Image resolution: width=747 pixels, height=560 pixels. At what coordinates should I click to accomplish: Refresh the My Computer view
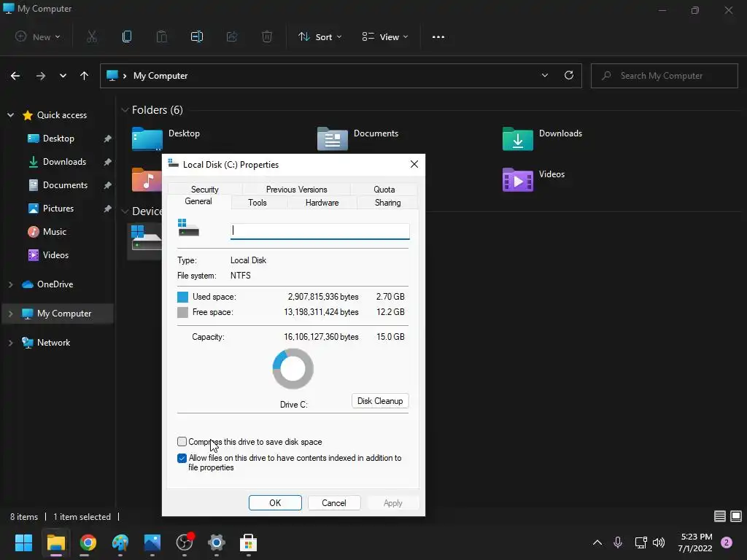(x=569, y=75)
